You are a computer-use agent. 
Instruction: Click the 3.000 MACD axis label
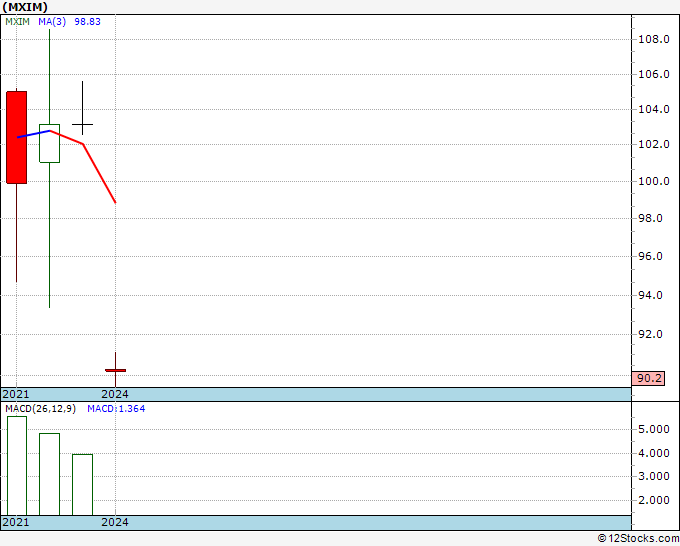pos(654,476)
